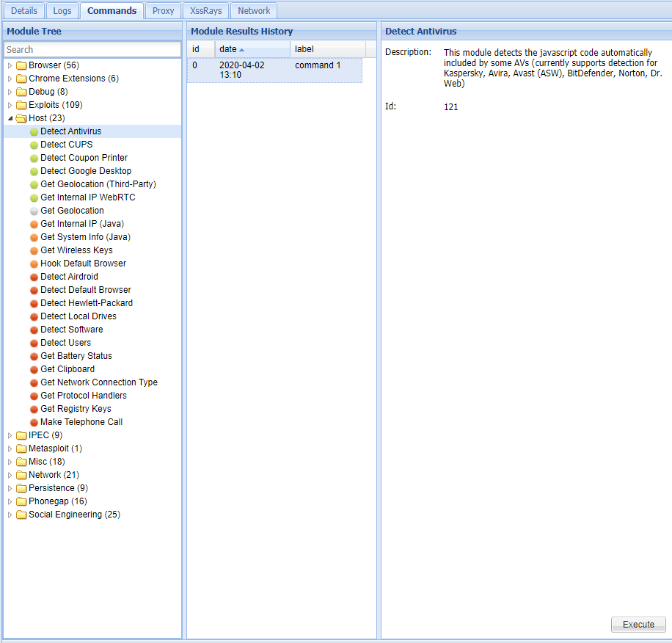Click the gray status icon beside Get Geolocation
The width and height of the screenshot is (672, 643).
[x=33, y=210]
